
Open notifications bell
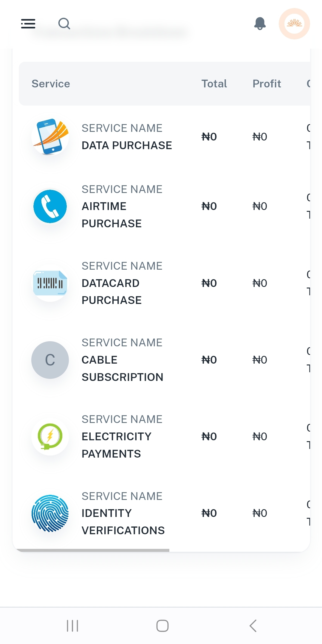click(260, 24)
